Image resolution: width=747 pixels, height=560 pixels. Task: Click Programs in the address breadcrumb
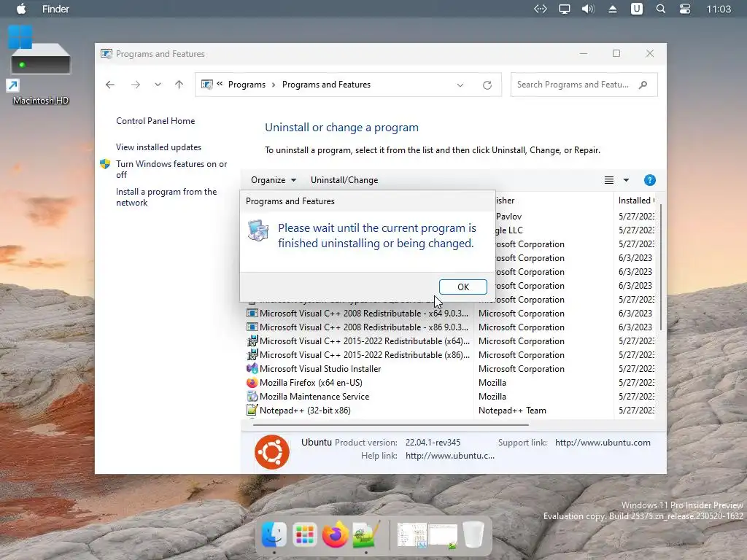pos(247,85)
